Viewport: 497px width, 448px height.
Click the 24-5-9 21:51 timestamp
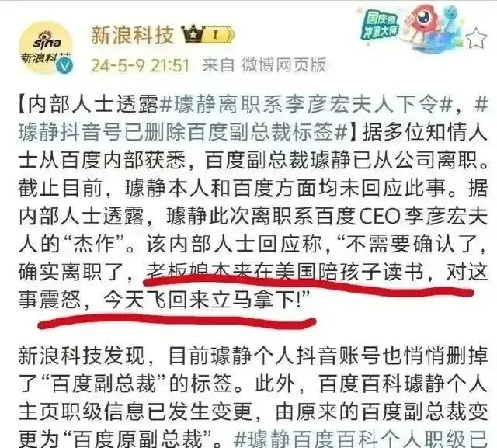[x=140, y=65]
